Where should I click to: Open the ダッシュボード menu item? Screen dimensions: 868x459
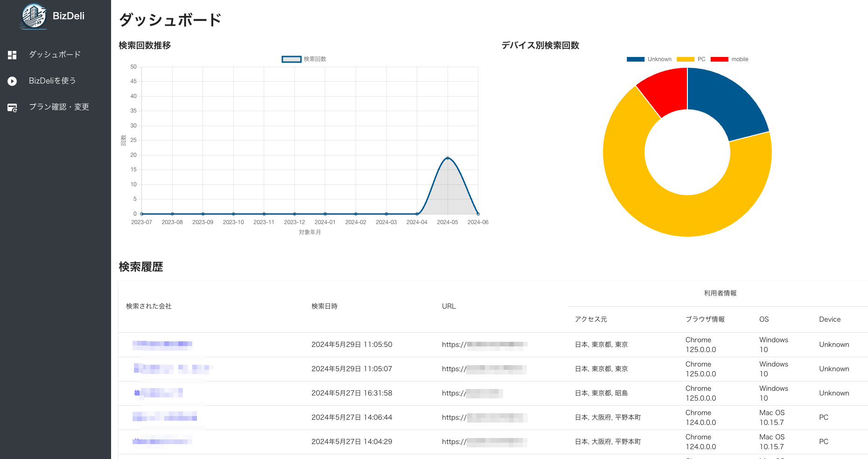[x=55, y=55]
